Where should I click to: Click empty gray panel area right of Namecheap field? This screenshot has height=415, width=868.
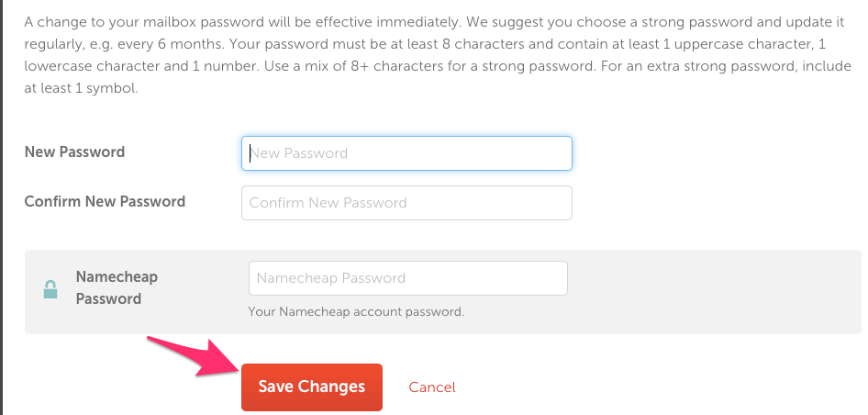pos(716,291)
